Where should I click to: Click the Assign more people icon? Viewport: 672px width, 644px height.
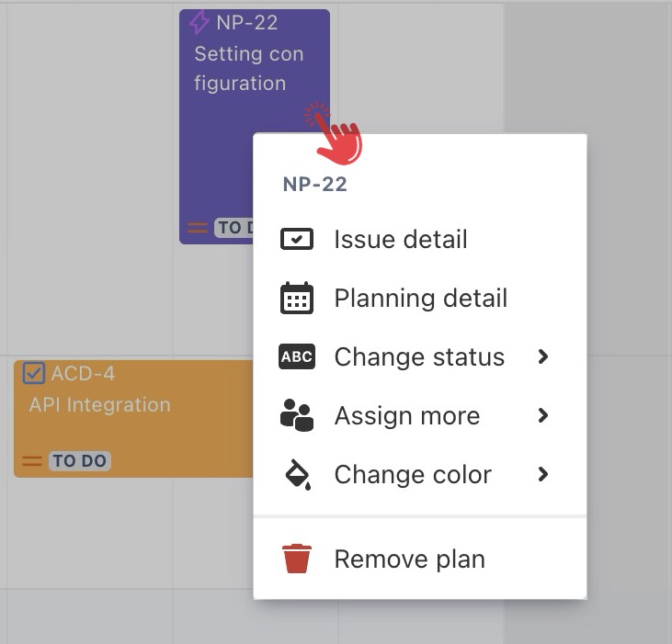296,416
